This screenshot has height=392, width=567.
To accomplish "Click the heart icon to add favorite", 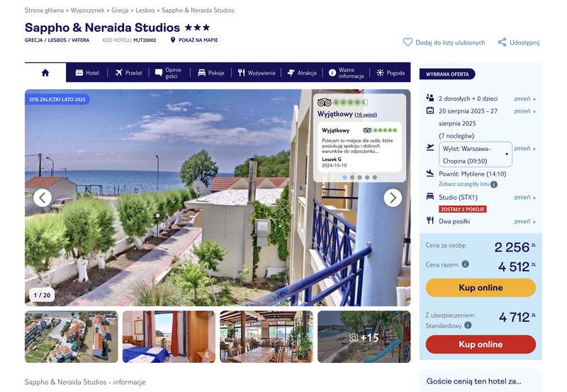I will (x=408, y=43).
